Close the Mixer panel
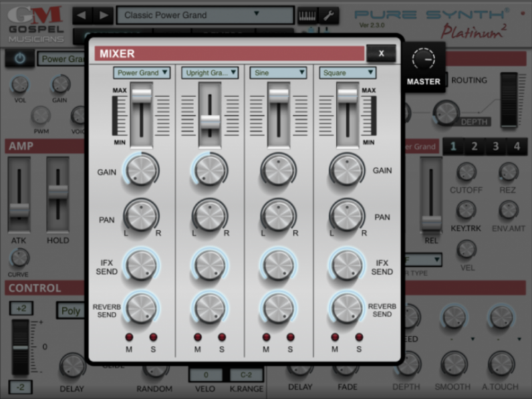This screenshot has width=532, height=399. pos(381,52)
